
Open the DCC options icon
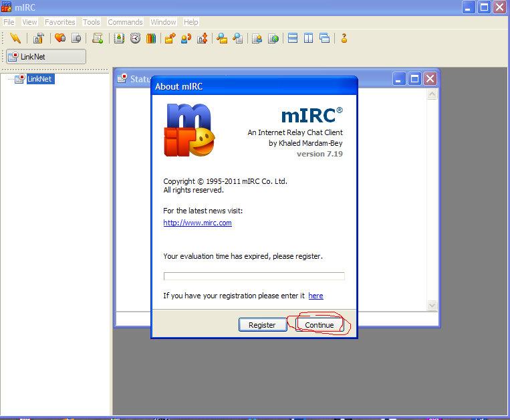(x=202, y=38)
